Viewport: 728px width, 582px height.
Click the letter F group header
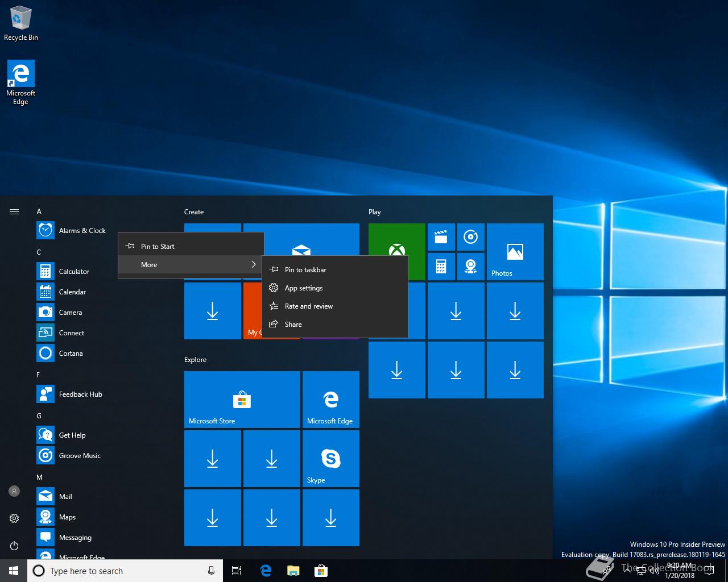(x=38, y=375)
